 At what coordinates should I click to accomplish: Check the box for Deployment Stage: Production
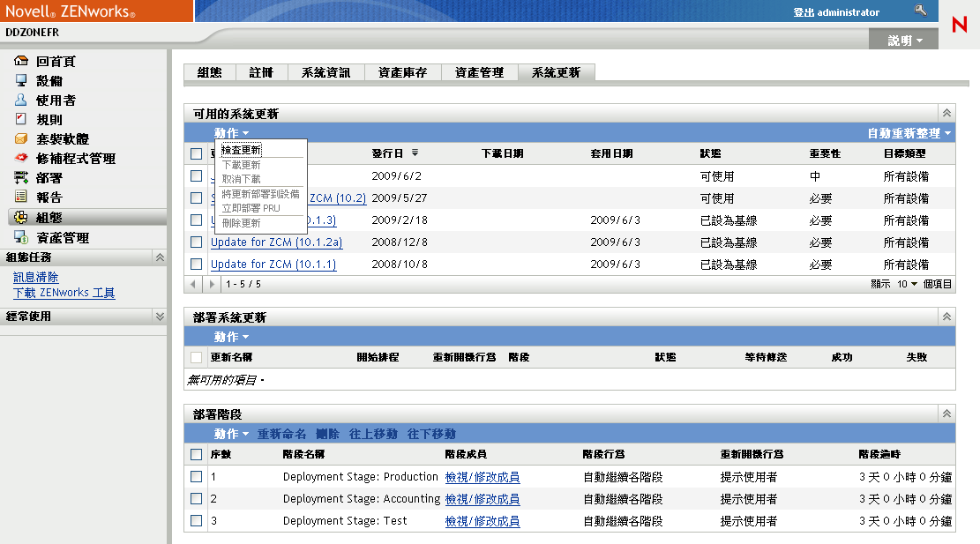click(x=196, y=476)
